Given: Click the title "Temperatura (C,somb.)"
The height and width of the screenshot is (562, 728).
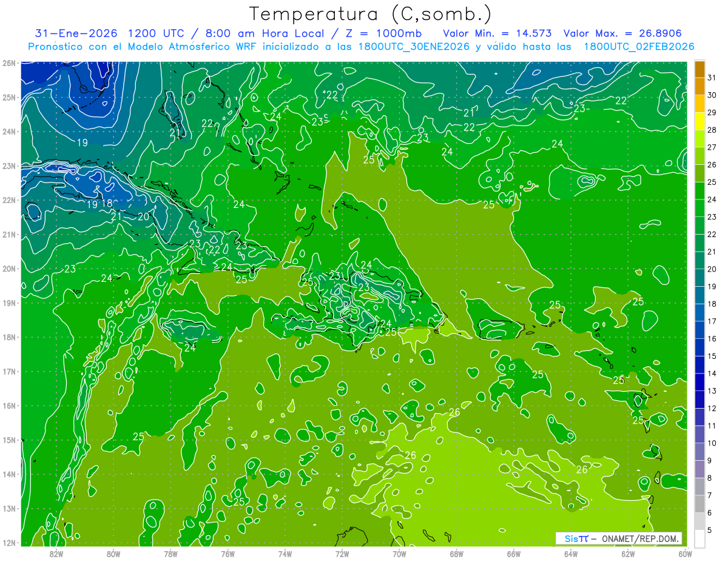Looking at the screenshot, I should click(370, 13).
